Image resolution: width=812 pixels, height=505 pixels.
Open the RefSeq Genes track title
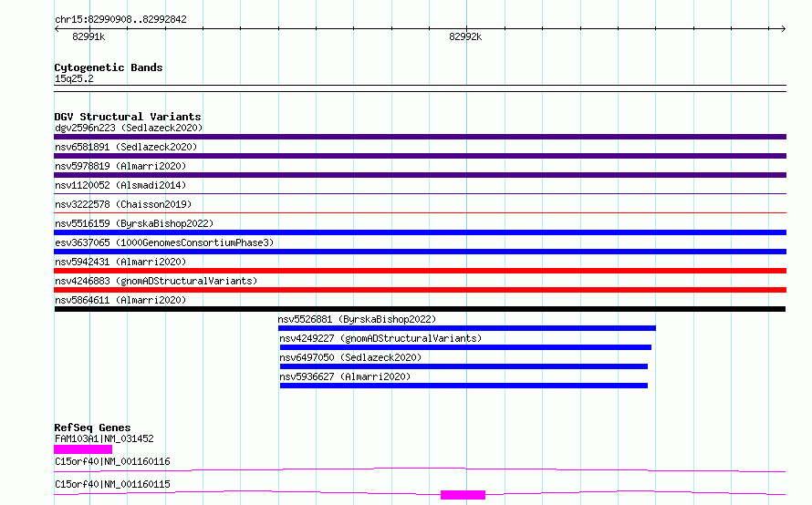click(x=92, y=428)
